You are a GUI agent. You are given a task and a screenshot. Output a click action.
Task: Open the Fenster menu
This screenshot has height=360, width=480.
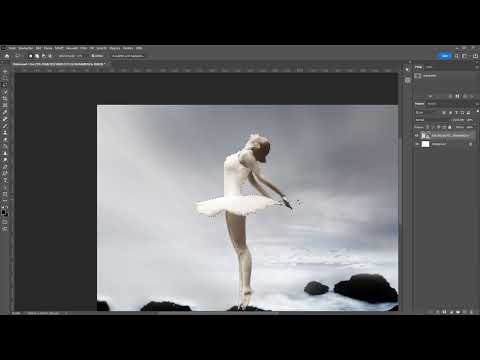pos(128,48)
